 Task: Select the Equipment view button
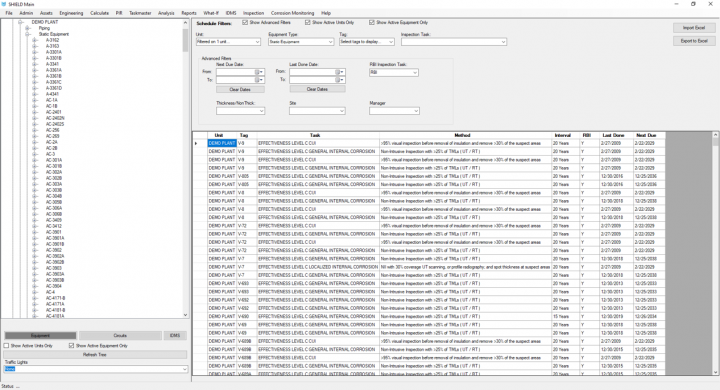click(x=40, y=336)
